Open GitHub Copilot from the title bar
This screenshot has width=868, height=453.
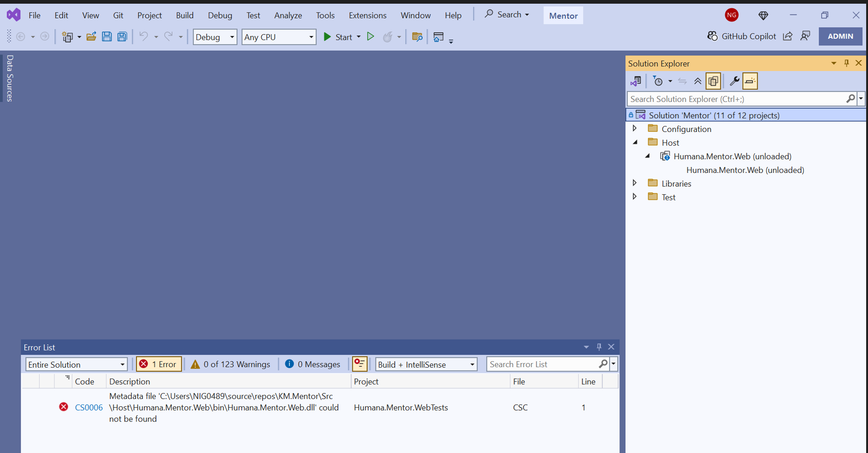pos(742,36)
